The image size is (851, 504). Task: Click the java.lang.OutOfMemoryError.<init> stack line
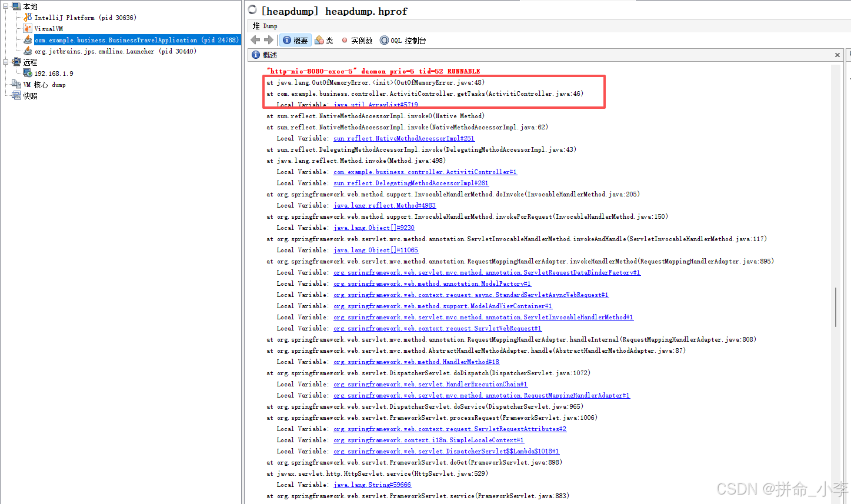click(376, 82)
